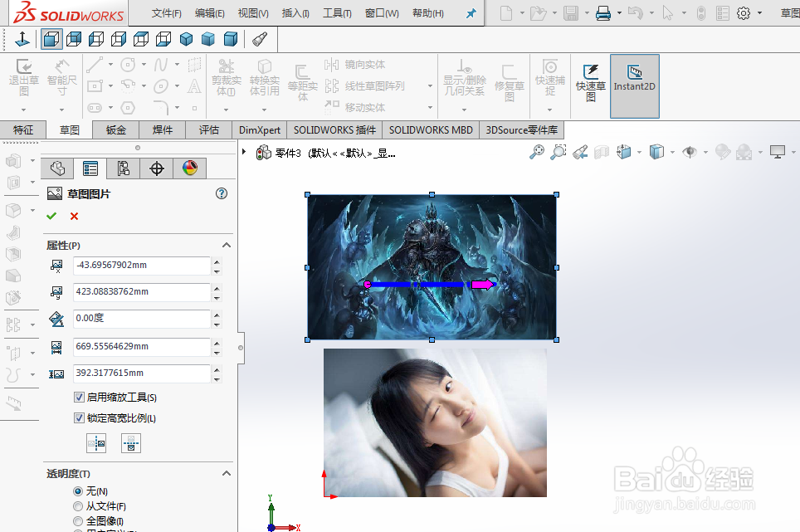Toggle 启用缩放工具 checkbox
The height and width of the screenshot is (532, 800).
[x=79, y=397]
